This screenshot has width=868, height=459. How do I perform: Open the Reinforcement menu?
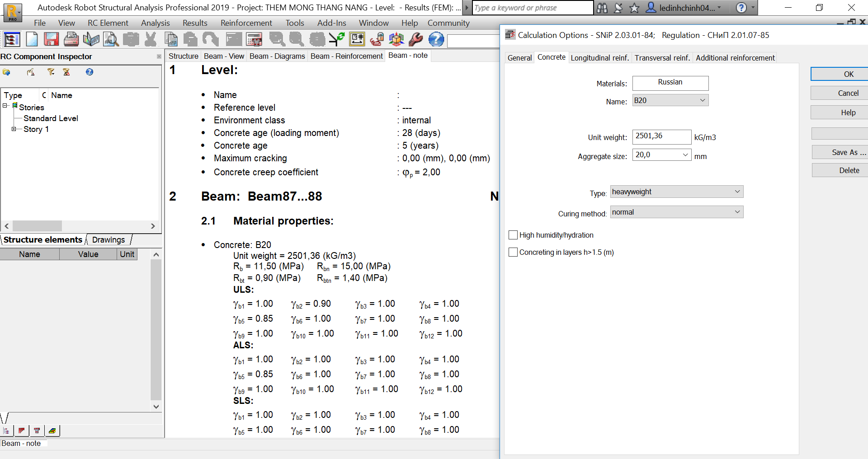pos(246,23)
